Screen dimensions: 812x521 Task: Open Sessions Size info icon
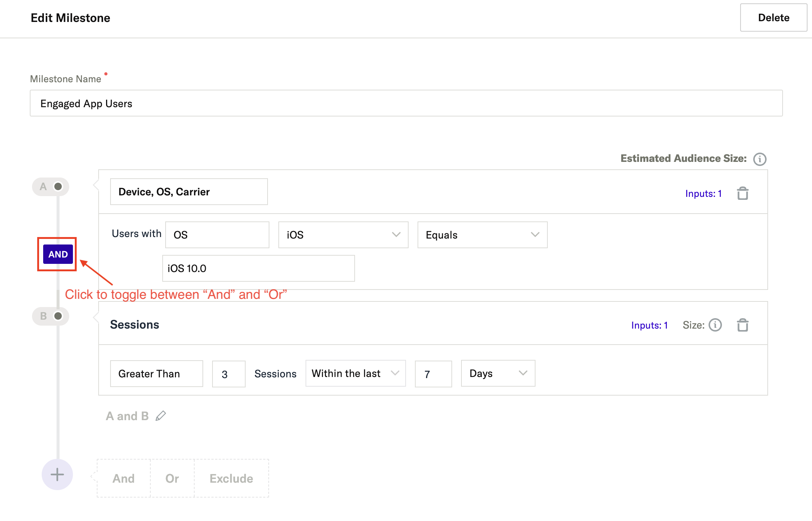715,325
